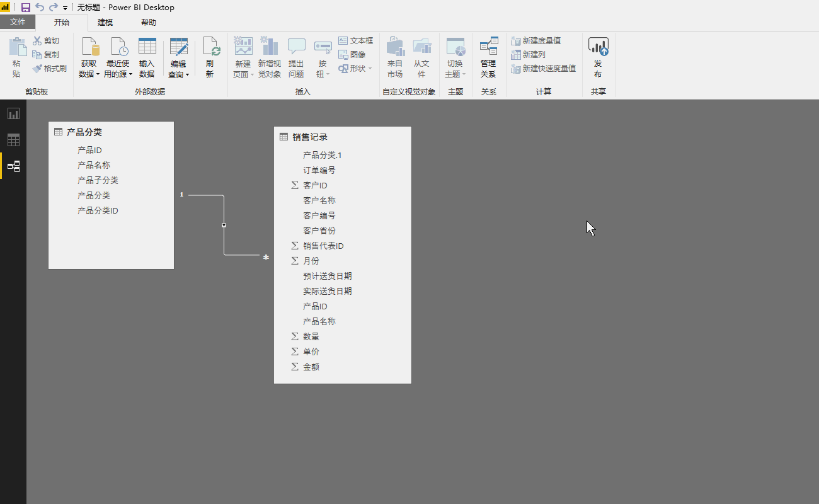Click the Undo arrow in title bar

(40, 8)
